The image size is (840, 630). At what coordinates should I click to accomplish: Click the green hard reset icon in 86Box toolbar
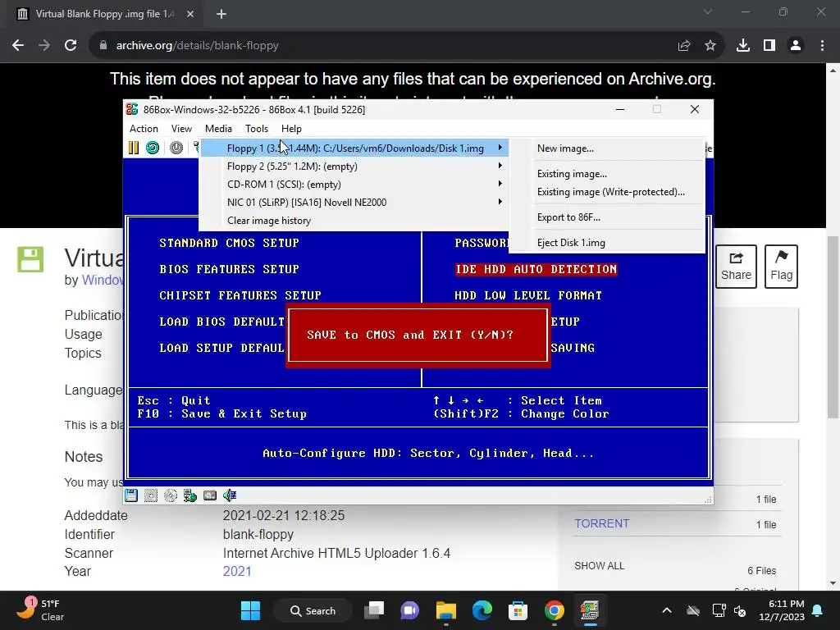tap(153, 148)
